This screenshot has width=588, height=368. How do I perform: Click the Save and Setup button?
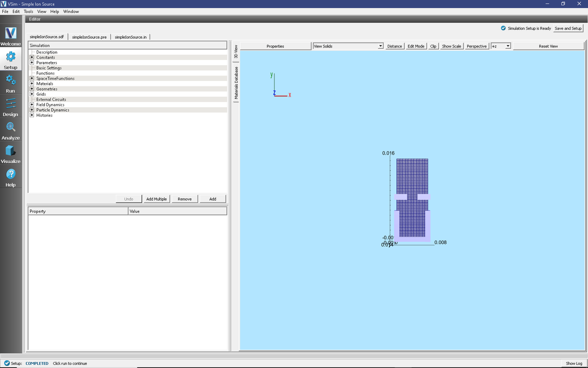(x=568, y=29)
